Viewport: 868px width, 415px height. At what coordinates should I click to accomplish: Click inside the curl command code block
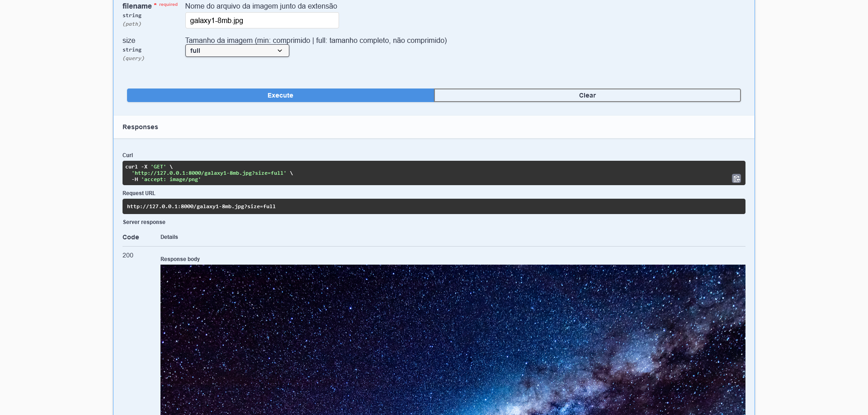click(407, 173)
